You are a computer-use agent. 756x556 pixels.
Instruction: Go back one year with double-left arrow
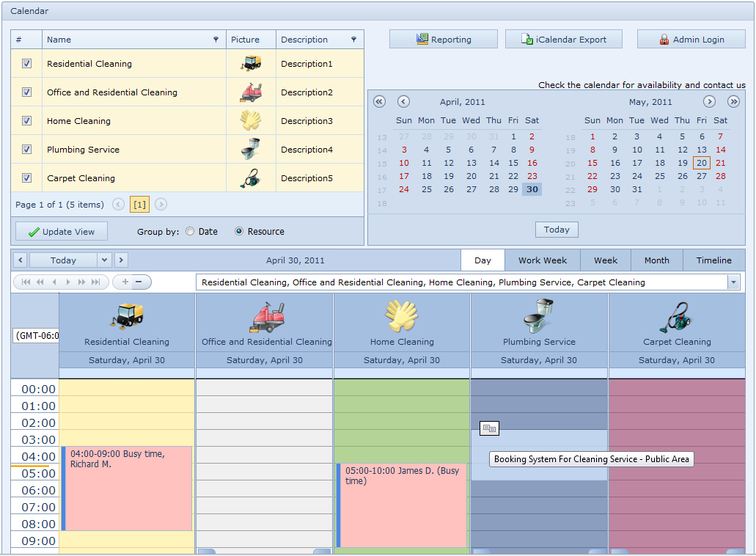pyautogui.click(x=379, y=102)
